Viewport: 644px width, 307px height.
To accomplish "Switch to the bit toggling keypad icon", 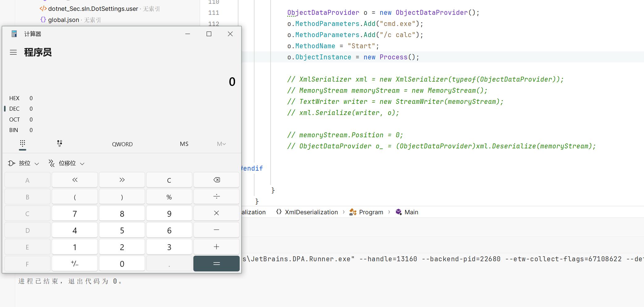I will [x=60, y=143].
